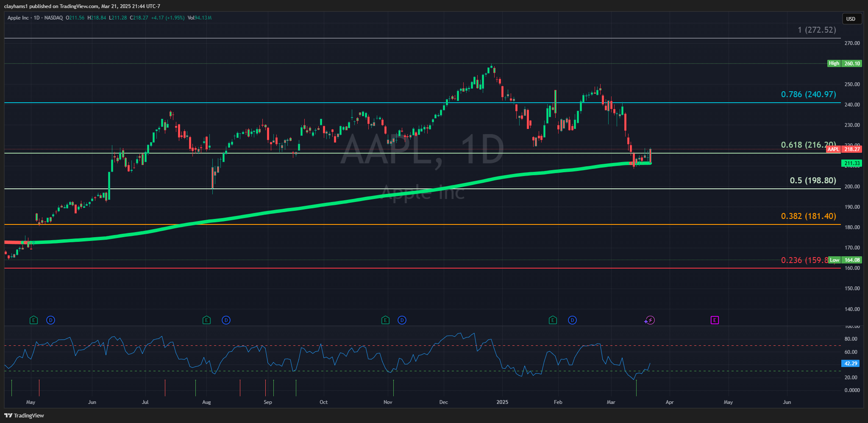Click the C218.27 close value

[139, 18]
